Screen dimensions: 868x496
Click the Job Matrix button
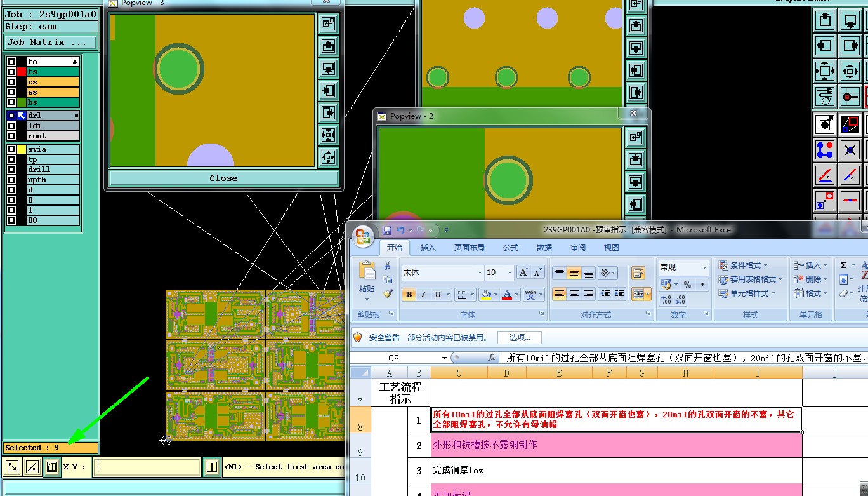click(51, 43)
